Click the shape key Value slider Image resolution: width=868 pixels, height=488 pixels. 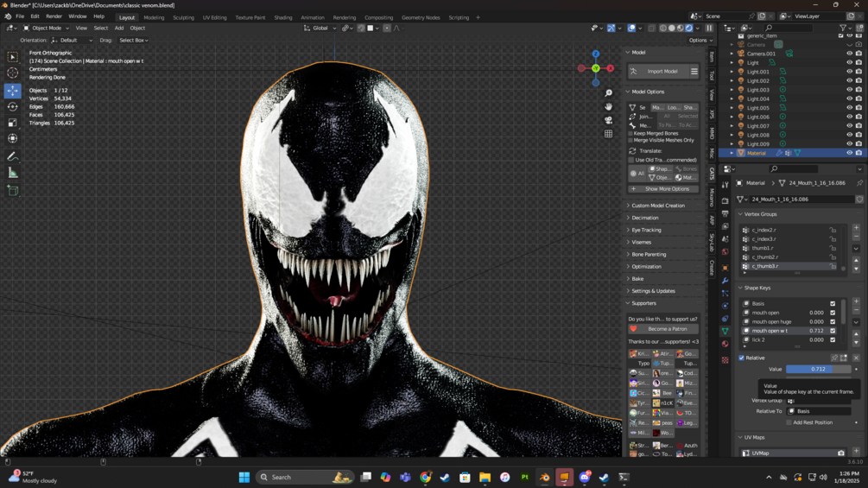(x=817, y=369)
